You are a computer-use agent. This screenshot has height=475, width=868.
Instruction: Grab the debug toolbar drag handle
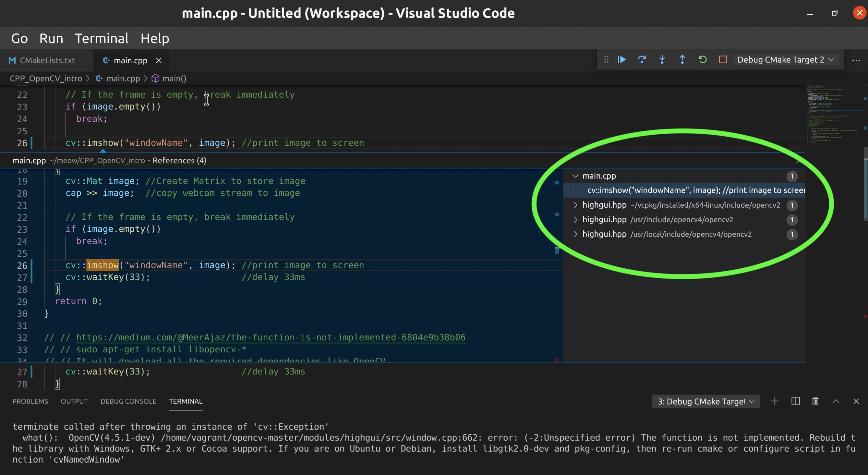point(606,60)
